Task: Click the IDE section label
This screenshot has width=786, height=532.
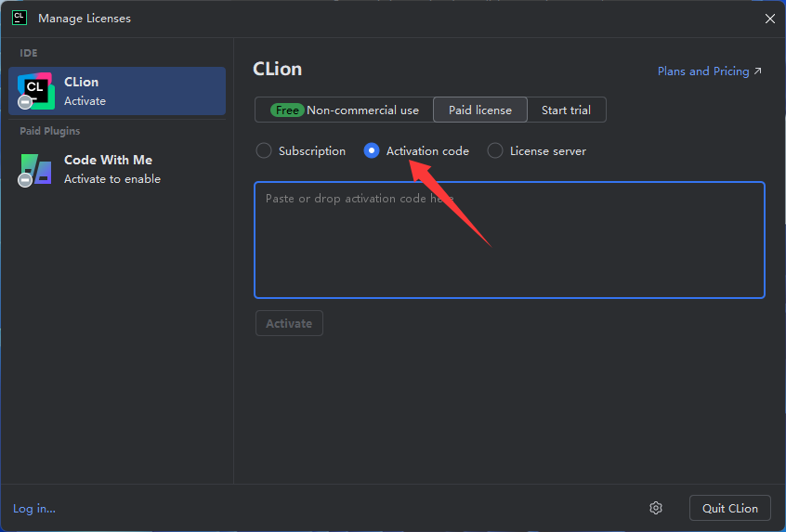Action: tap(29, 53)
